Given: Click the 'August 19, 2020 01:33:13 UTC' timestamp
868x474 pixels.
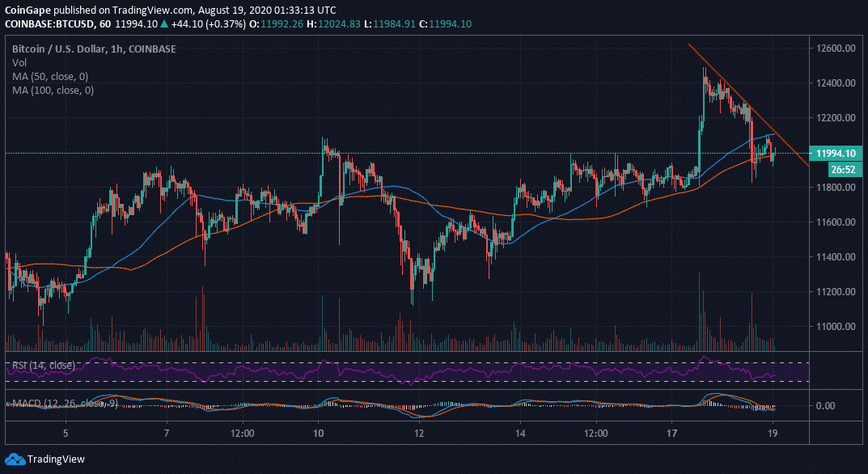Looking at the screenshot, I should point(268,11).
